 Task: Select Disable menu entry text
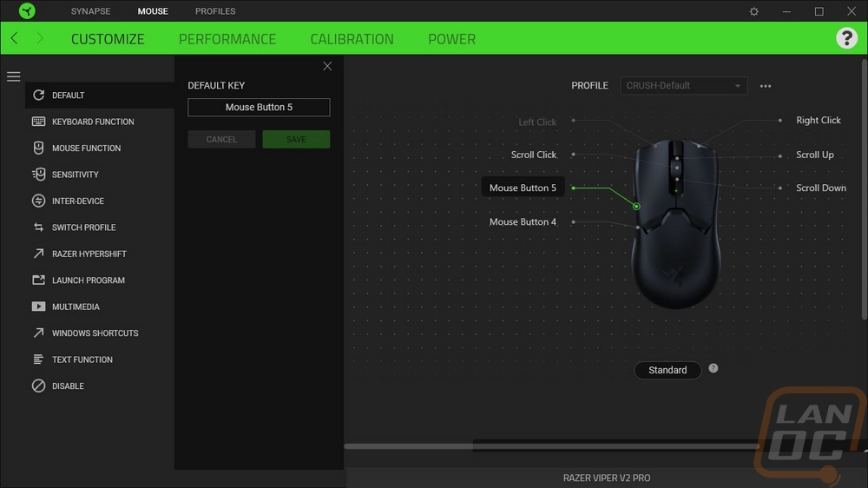tap(68, 386)
